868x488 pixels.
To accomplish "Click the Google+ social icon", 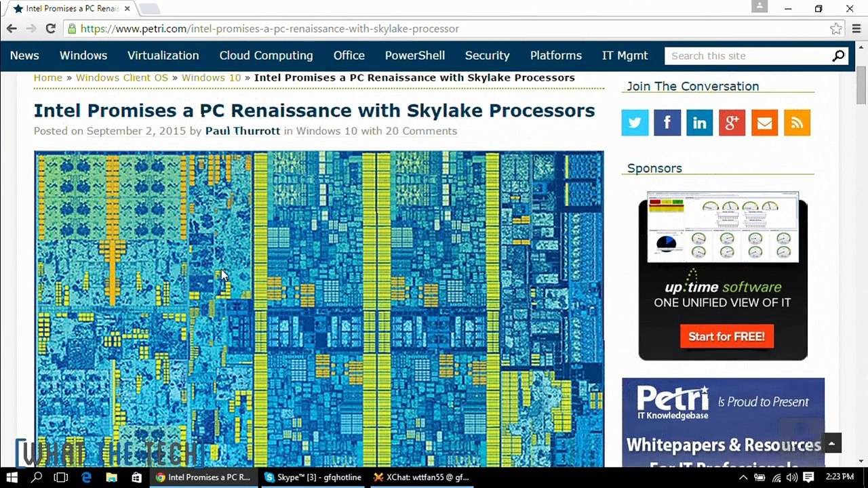I will pos(732,123).
